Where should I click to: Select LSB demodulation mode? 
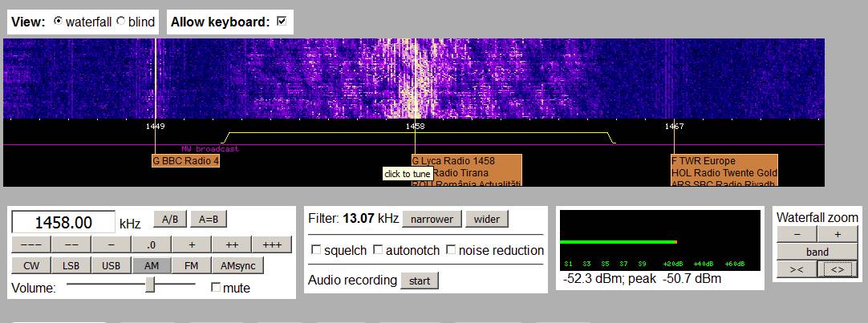click(x=71, y=265)
